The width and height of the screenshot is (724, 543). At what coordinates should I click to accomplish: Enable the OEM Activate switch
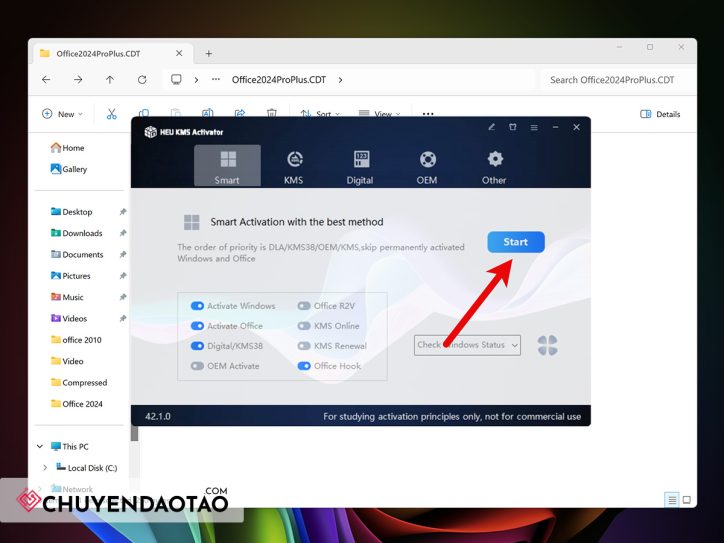[x=197, y=366]
